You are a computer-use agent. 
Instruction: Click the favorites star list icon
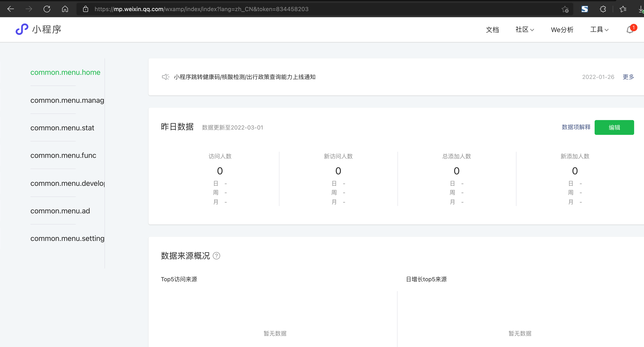pos(623,9)
